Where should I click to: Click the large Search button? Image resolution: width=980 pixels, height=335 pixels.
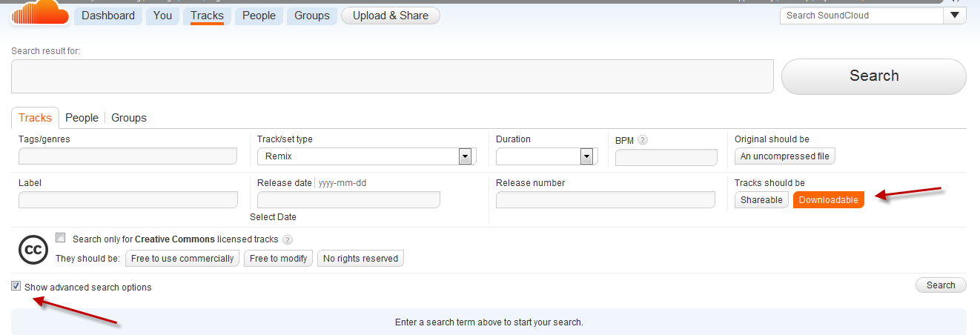pyautogui.click(x=874, y=76)
